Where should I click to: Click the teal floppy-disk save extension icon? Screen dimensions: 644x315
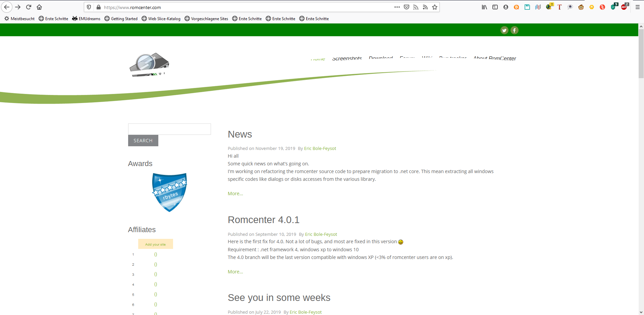527,7
